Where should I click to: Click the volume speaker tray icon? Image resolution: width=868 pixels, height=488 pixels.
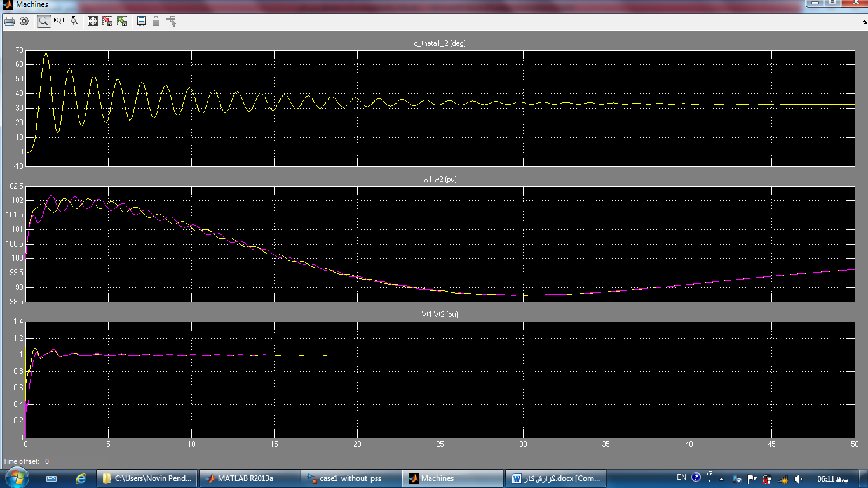pos(799,478)
